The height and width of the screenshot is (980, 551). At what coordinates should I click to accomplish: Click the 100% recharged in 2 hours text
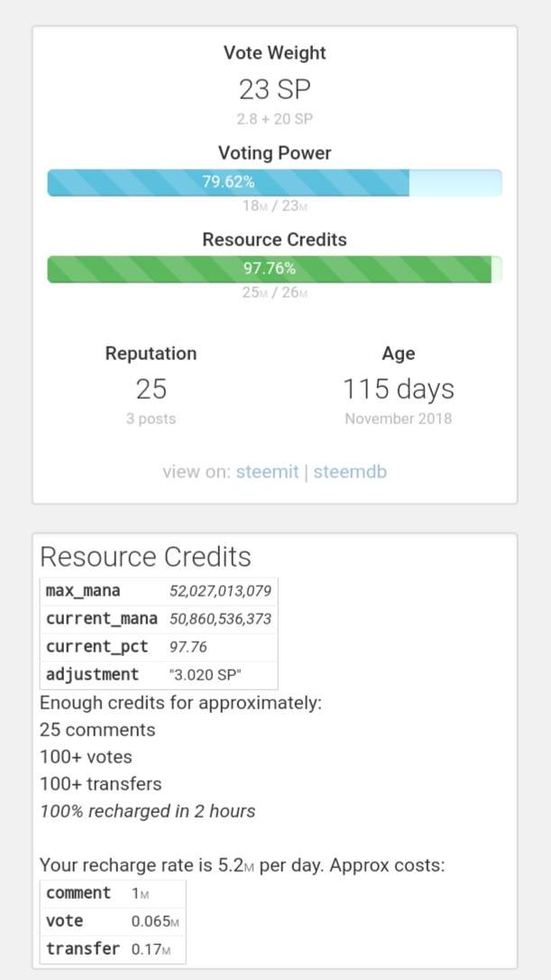[x=147, y=811]
